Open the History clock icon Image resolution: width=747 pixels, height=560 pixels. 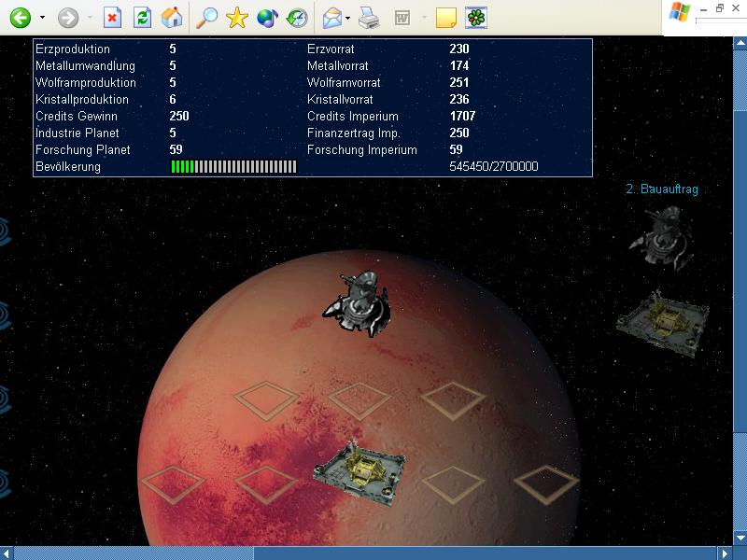coord(297,18)
